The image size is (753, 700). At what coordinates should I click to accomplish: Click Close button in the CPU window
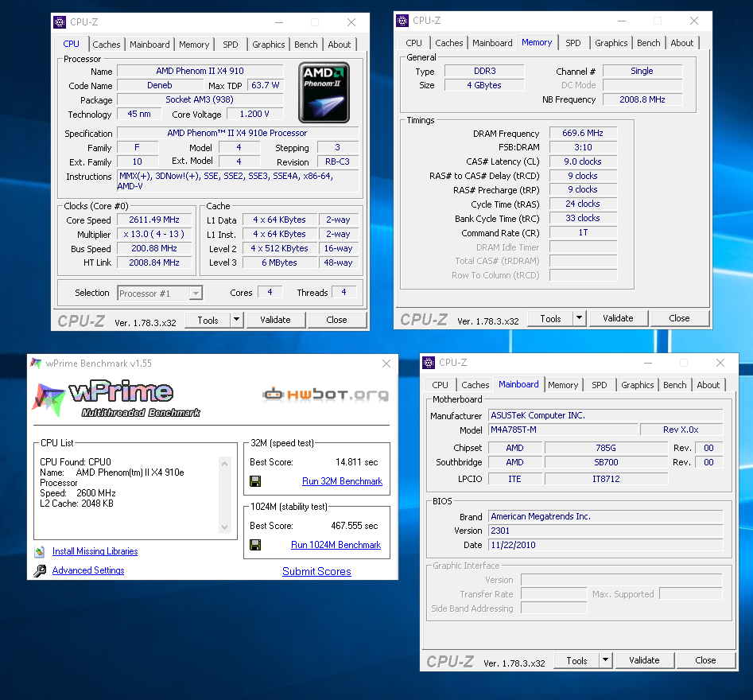336,320
